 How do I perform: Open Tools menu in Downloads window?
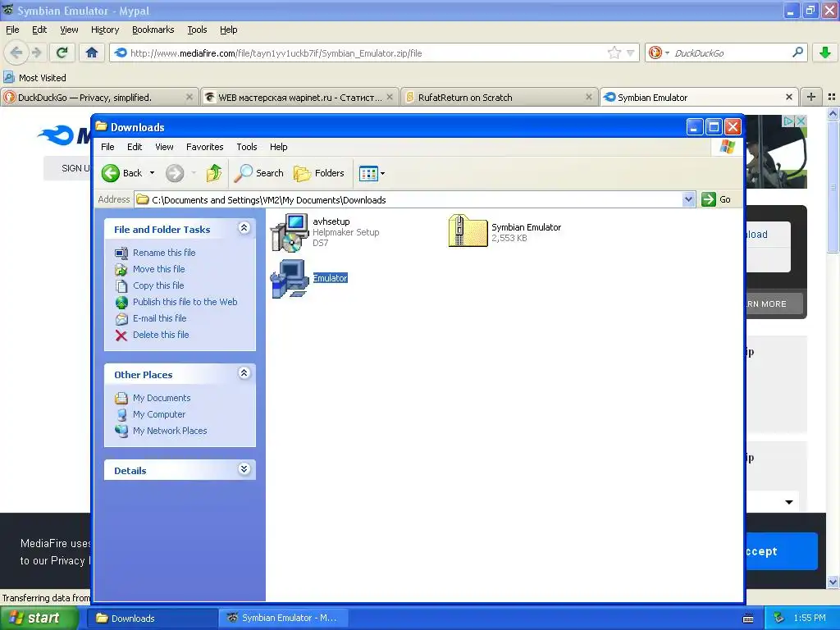point(247,147)
